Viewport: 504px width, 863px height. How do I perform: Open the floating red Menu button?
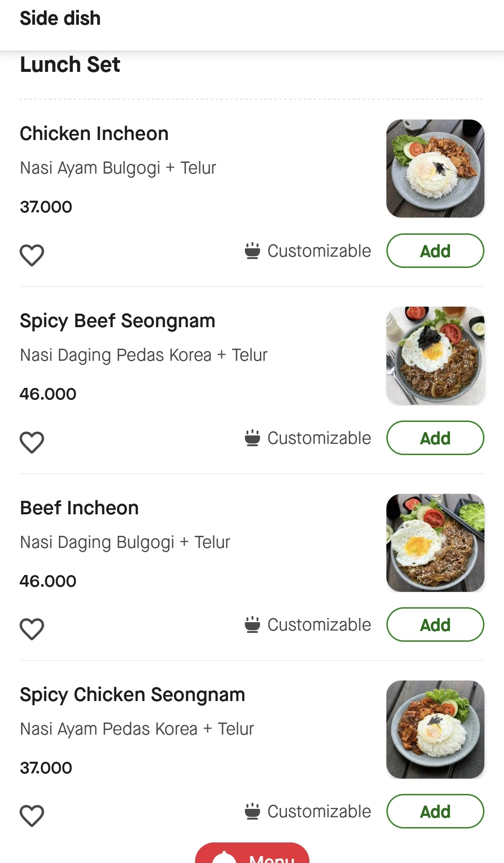[x=252, y=854]
